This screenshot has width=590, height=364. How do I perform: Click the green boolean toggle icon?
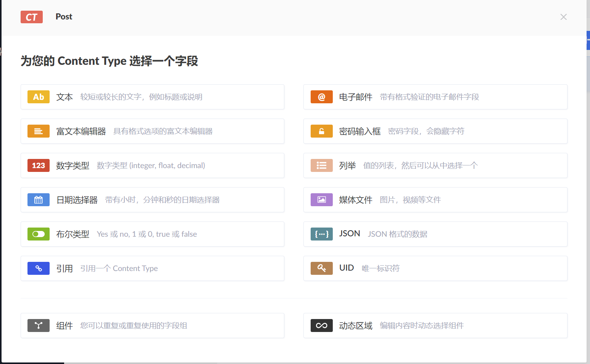pos(39,234)
